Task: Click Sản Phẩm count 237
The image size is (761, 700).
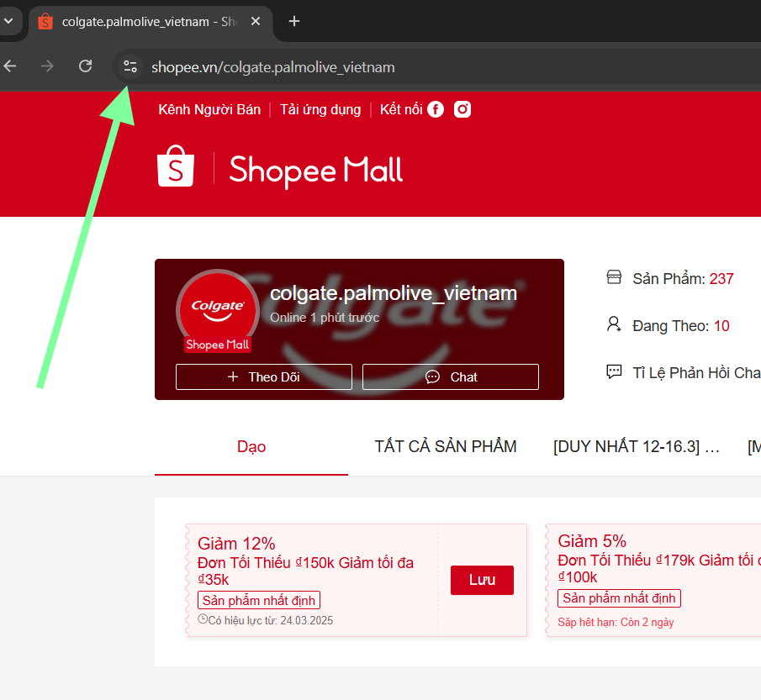Action: pyautogui.click(x=721, y=279)
